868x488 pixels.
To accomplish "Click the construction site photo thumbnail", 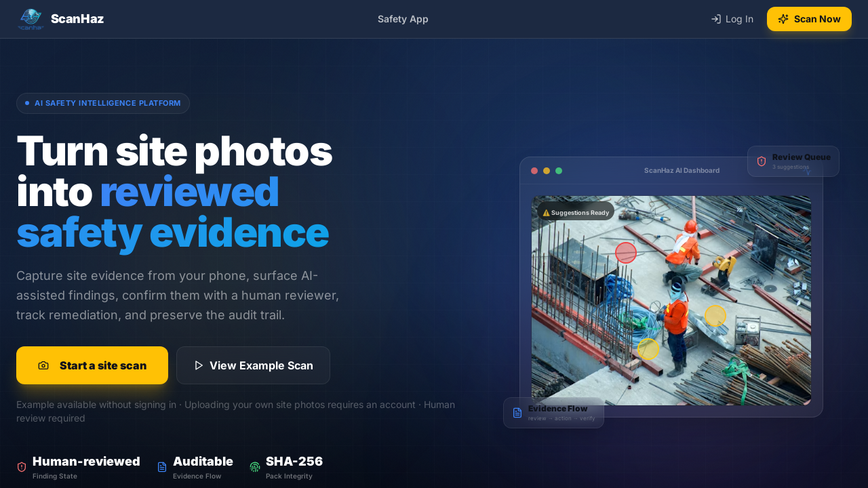I will [x=671, y=301].
